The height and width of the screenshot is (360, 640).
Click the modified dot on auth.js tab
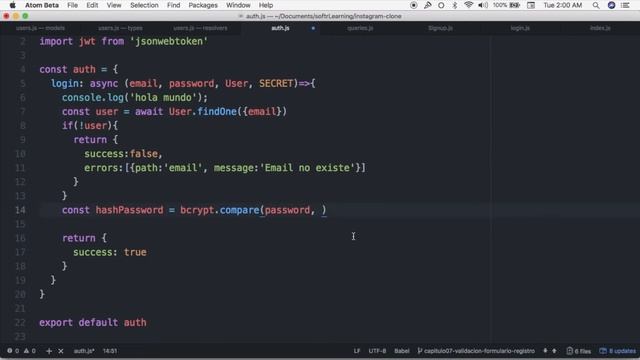313,28
